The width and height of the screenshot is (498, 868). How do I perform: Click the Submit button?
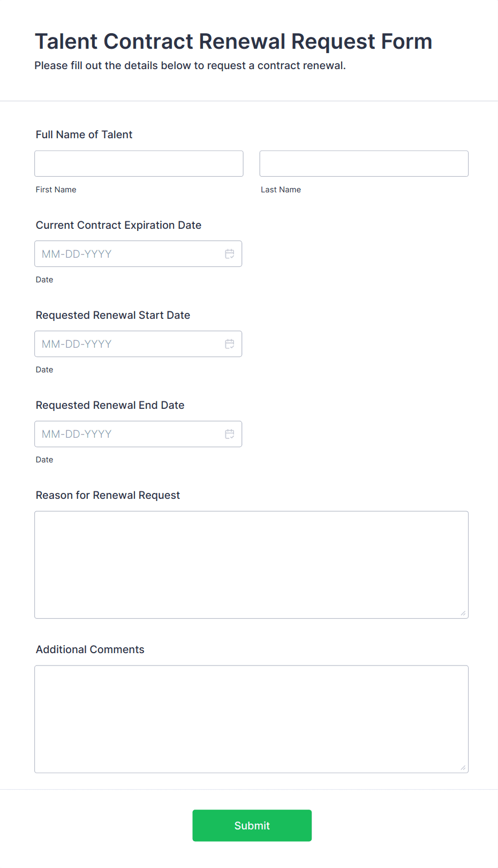click(252, 825)
